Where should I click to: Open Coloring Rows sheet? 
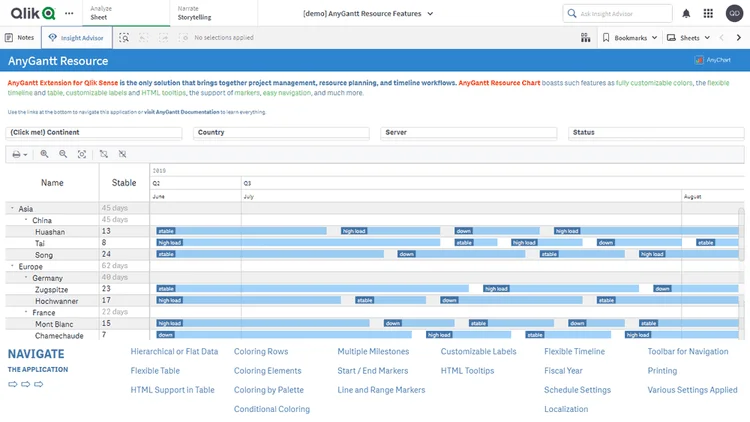tap(261, 352)
